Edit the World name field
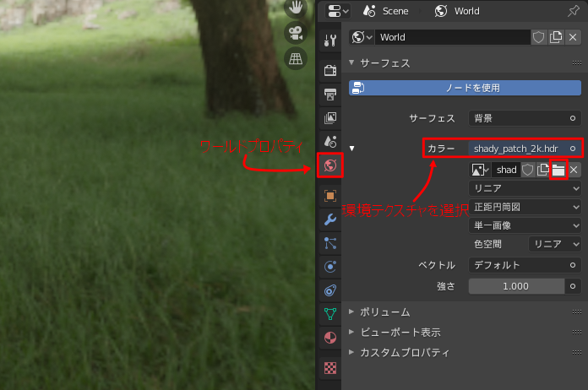The height and width of the screenshot is (390, 588). coord(453,37)
